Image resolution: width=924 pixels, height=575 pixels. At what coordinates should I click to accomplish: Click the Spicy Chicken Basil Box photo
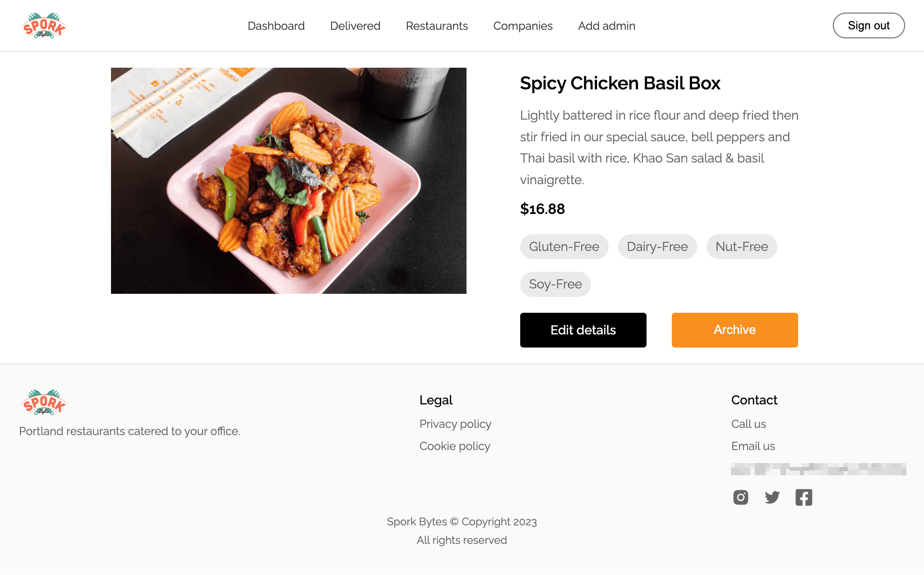coord(288,181)
